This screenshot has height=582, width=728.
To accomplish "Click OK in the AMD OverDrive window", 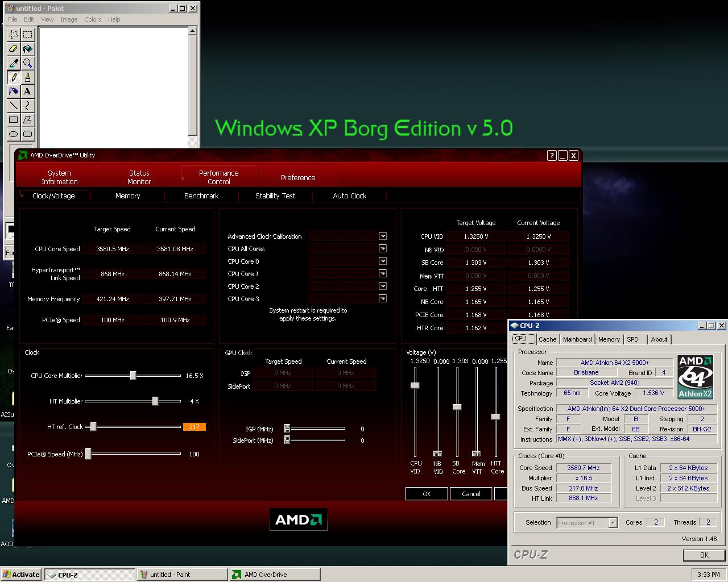I will point(427,494).
